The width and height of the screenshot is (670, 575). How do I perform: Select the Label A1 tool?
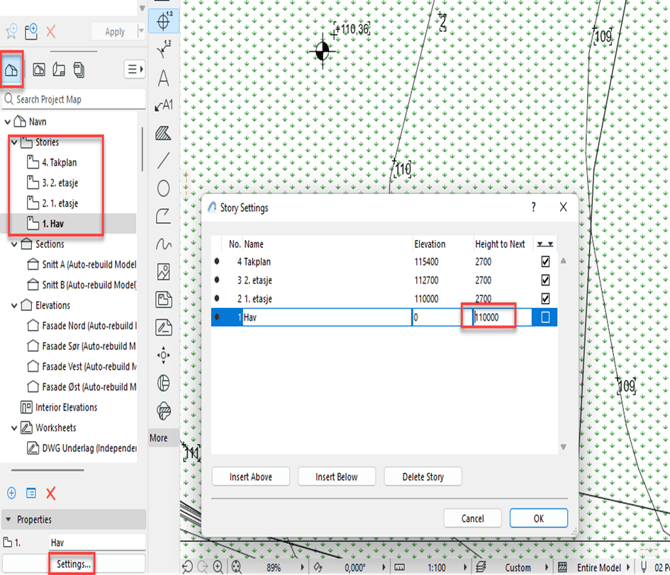[x=163, y=104]
